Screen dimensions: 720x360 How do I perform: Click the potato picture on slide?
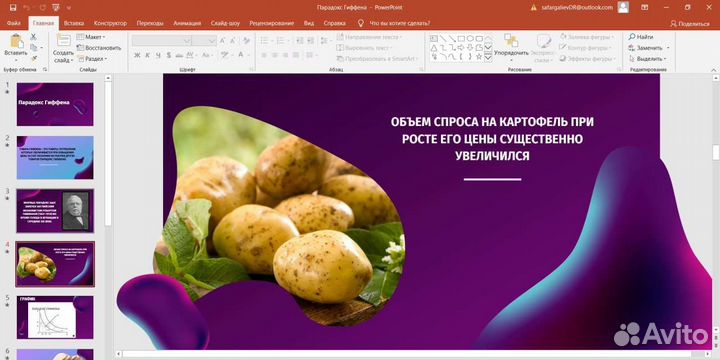click(278, 216)
